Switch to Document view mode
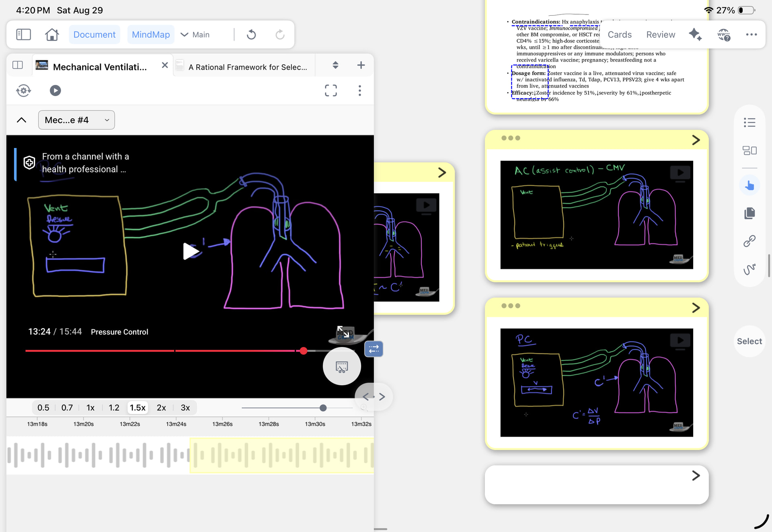Image resolution: width=772 pixels, height=532 pixels. pos(94,35)
